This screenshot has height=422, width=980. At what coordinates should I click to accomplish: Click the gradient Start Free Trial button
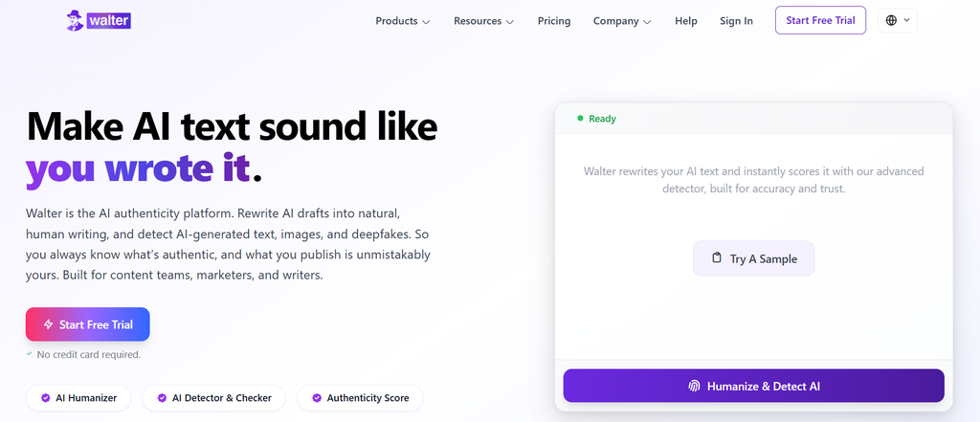87,324
